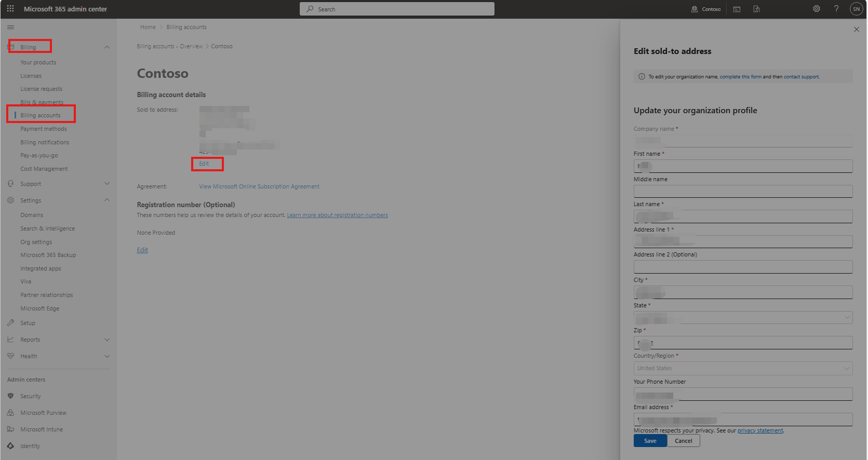Open the Identity diamond icon
This screenshot has width=868, height=460.
[x=10, y=446]
